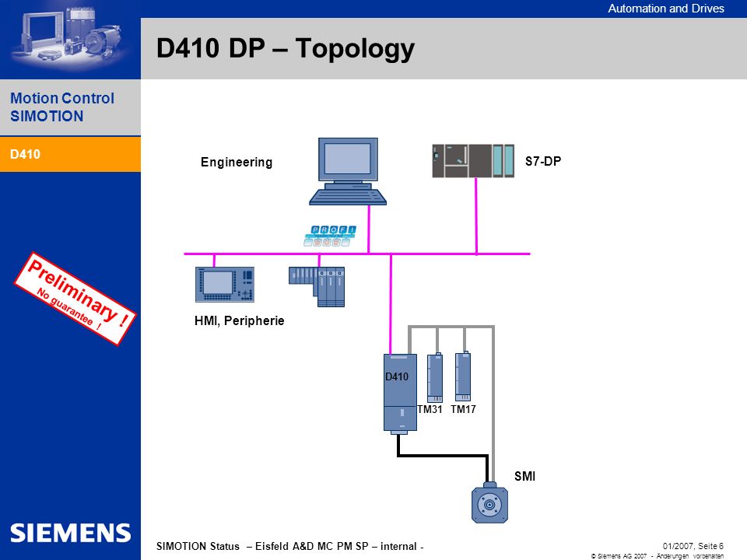Click the Engineering laptop computer icon
This screenshot has width=747, height=560.
[348, 171]
